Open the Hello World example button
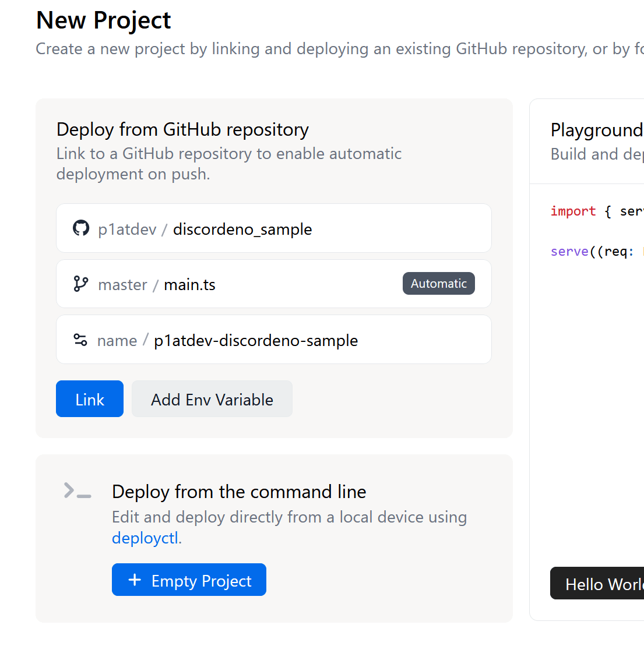The image size is (644, 646). [597, 583]
